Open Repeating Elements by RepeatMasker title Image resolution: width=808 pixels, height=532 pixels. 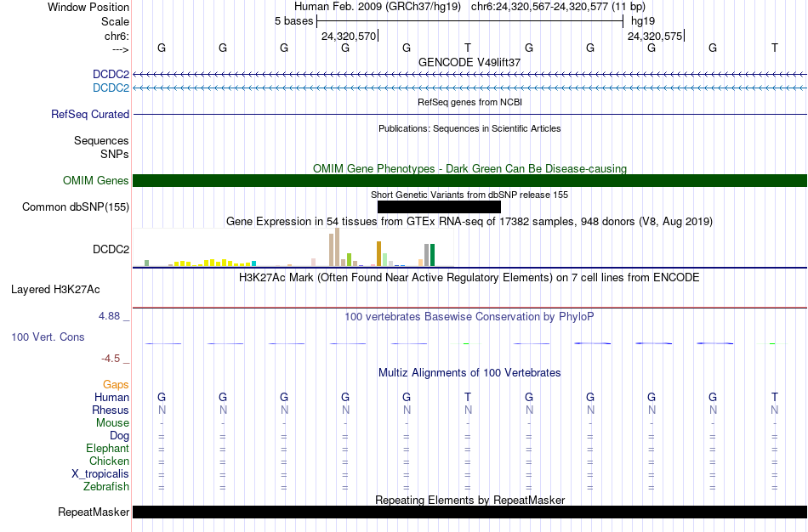[x=469, y=500]
